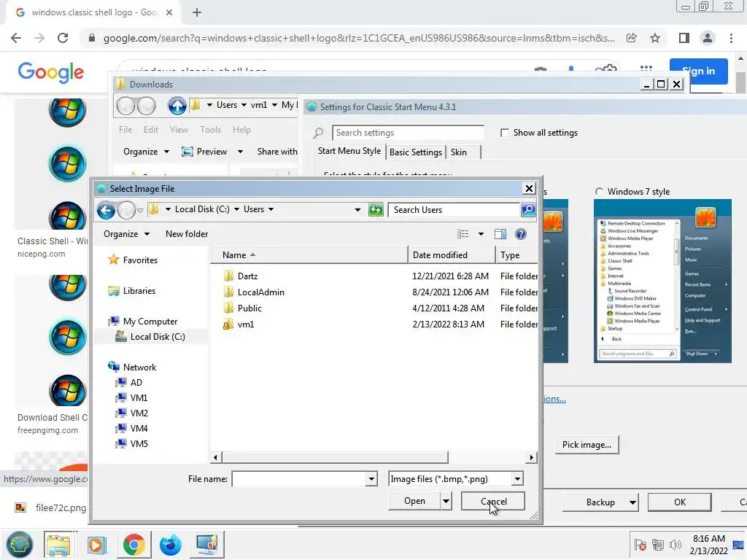Screen dimensions: 747x560
Task: Click Sign in button on Google
Action: tap(698, 71)
